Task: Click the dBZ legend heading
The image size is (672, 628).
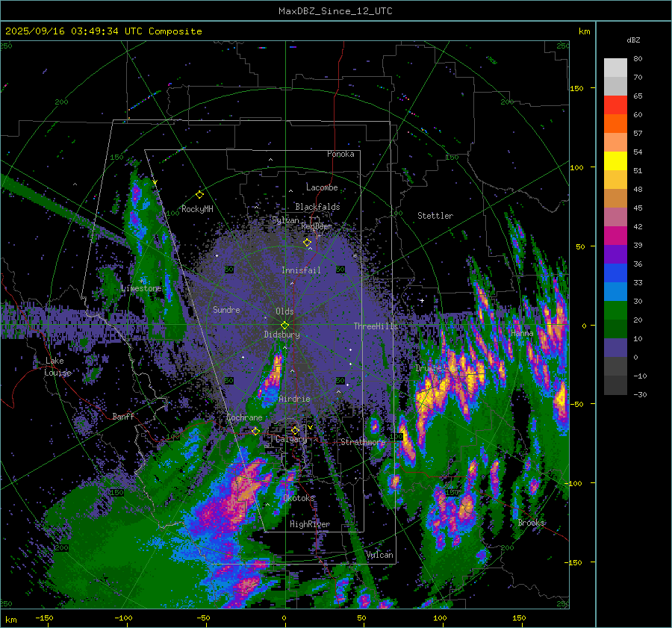Action: pyautogui.click(x=633, y=40)
